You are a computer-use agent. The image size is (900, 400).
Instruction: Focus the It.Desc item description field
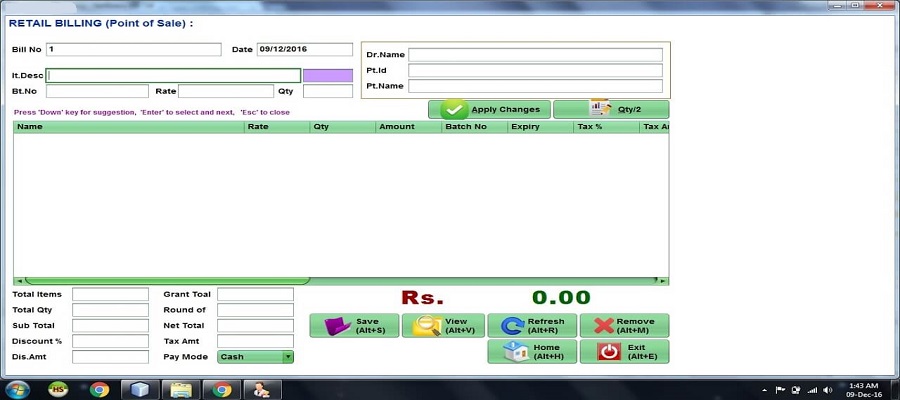pyautogui.click(x=173, y=75)
